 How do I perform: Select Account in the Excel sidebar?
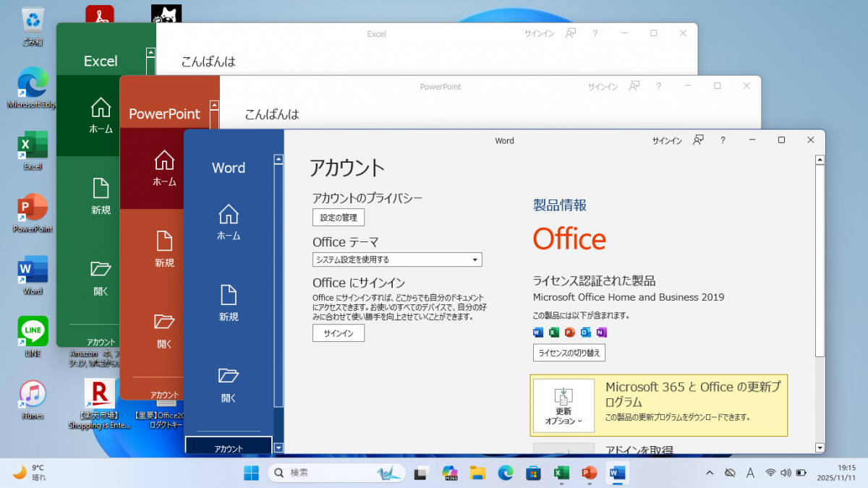point(101,342)
